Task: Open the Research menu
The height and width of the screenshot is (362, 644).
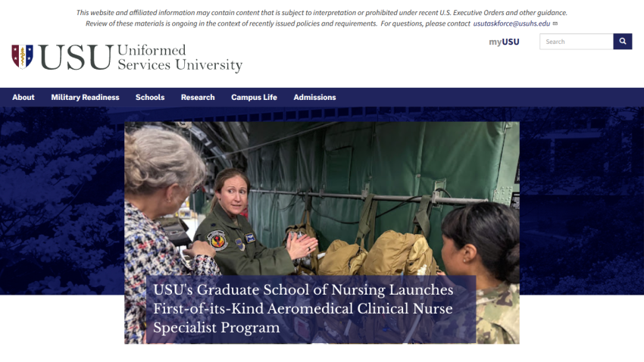Action: 198,97
